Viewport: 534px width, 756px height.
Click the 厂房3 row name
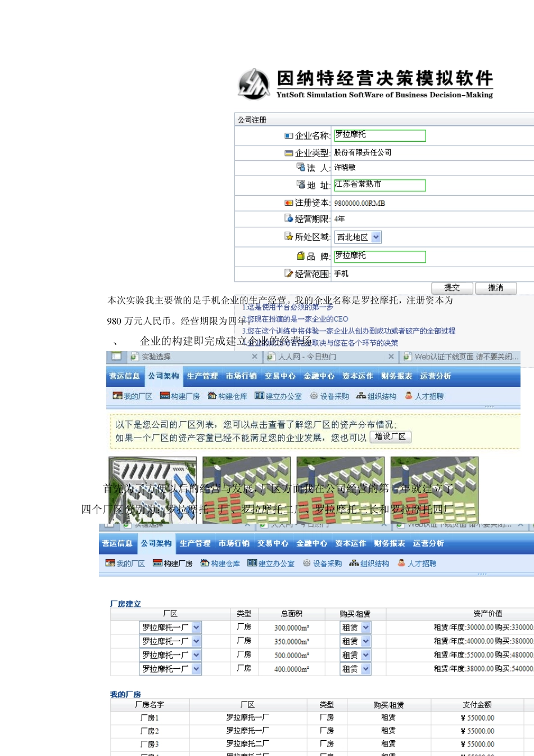click(x=150, y=744)
